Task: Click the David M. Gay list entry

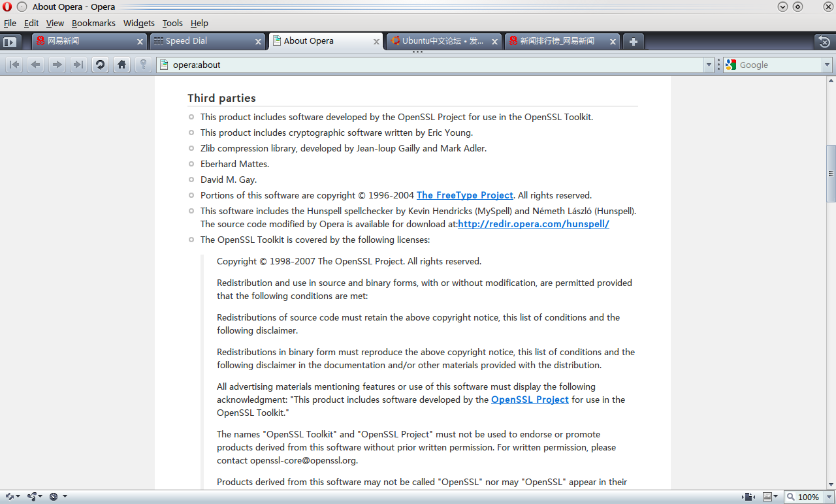Action: coord(229,180)
